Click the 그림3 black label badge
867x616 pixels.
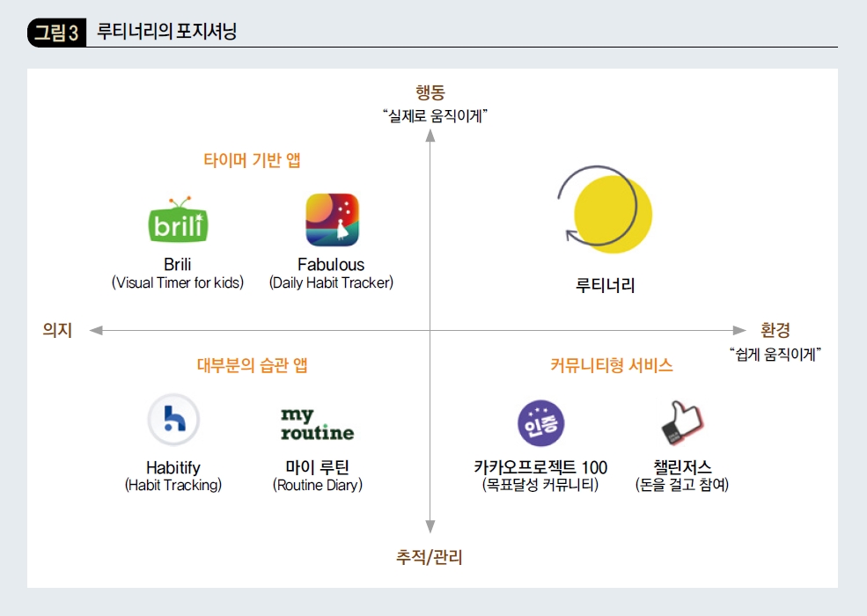coord(56,32)
